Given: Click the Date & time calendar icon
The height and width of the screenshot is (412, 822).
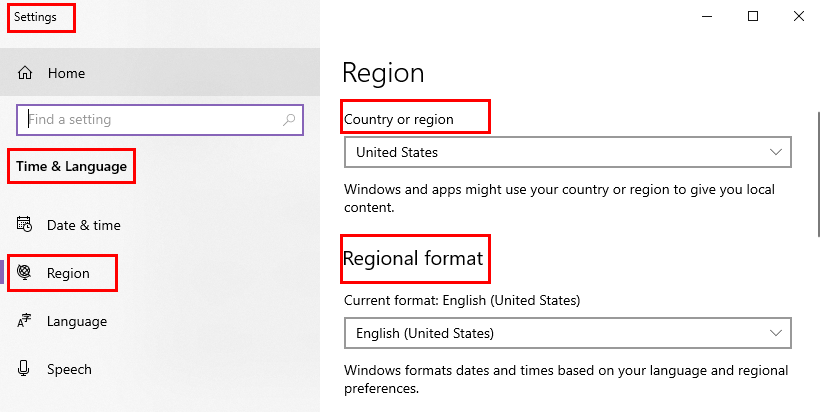Looking at the screenshot, I should [24, 224].
